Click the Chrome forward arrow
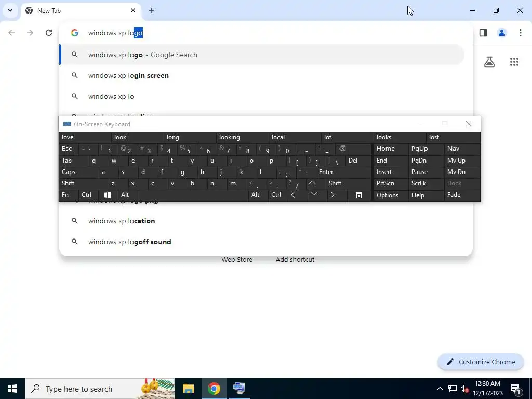532x399 pixels. click(x=30, y=33)
